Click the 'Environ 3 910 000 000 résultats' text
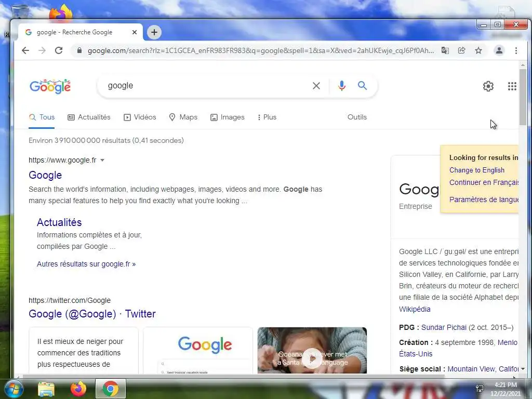This screenshot has width=532, height=399. [106, 140]
